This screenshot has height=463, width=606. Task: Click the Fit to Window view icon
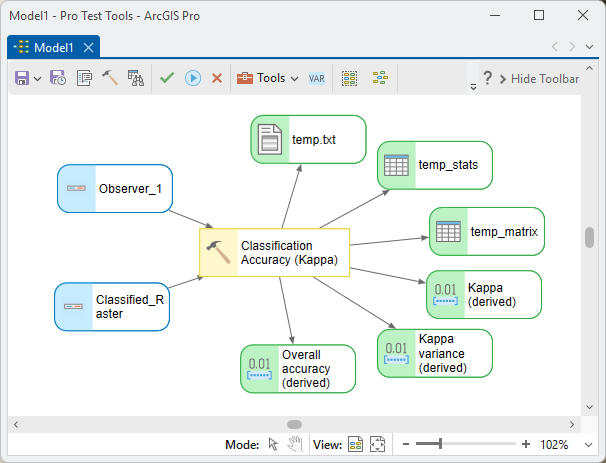(377, 444)
